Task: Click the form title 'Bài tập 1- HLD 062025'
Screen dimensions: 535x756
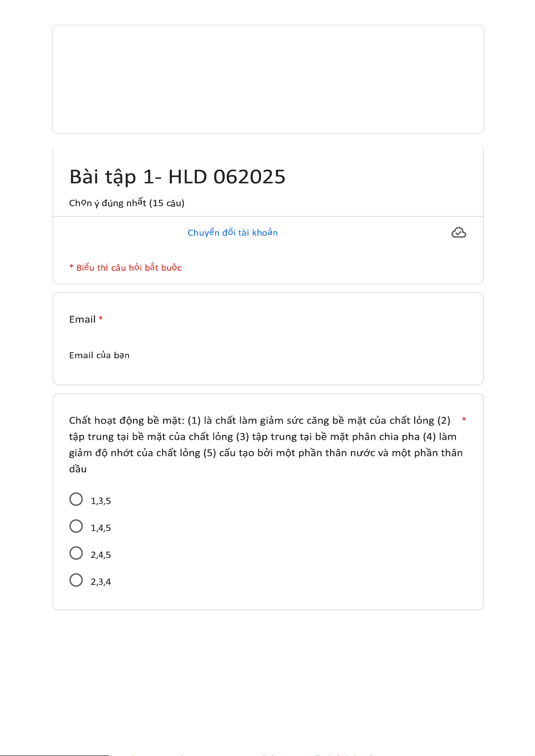Action: click(177, 177)
